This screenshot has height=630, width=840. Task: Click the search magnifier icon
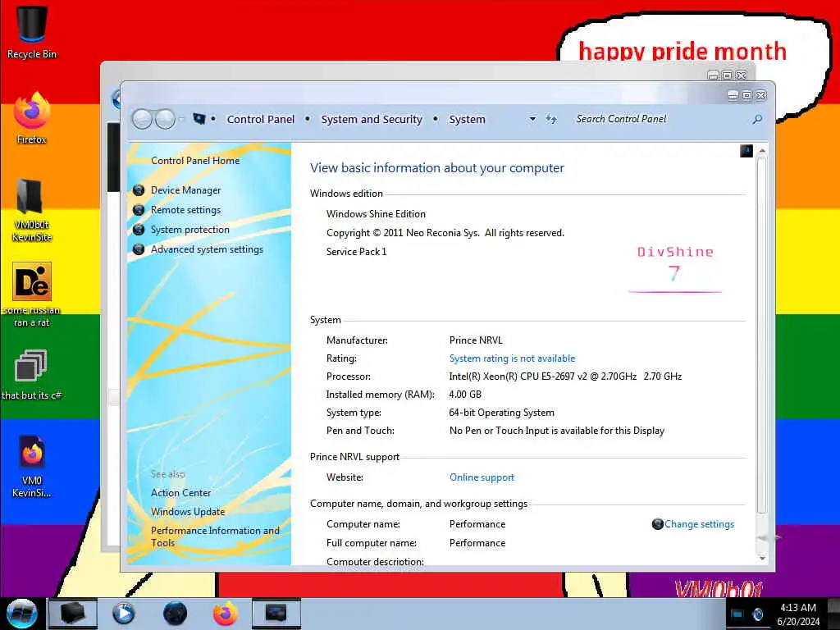pos(757,119)
